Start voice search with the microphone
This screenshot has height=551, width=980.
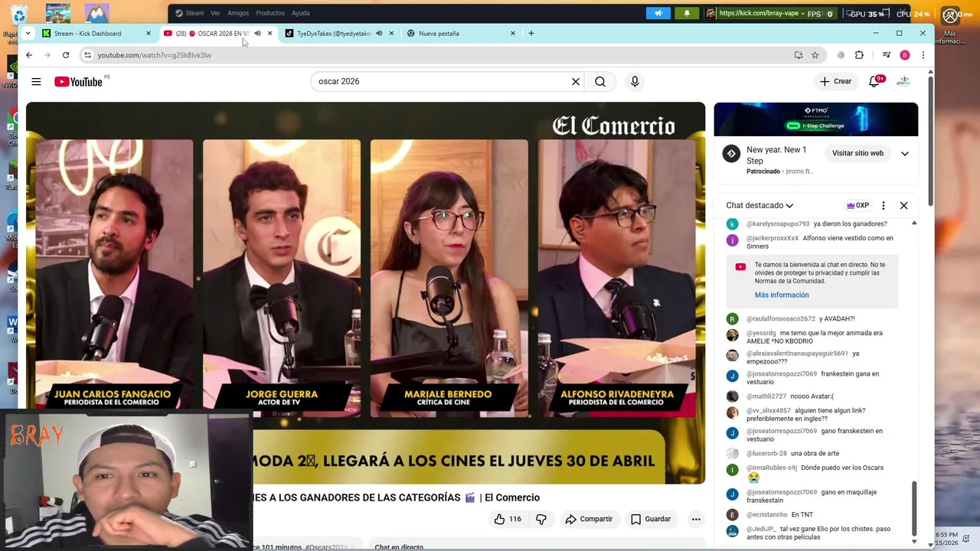[635, 81]
